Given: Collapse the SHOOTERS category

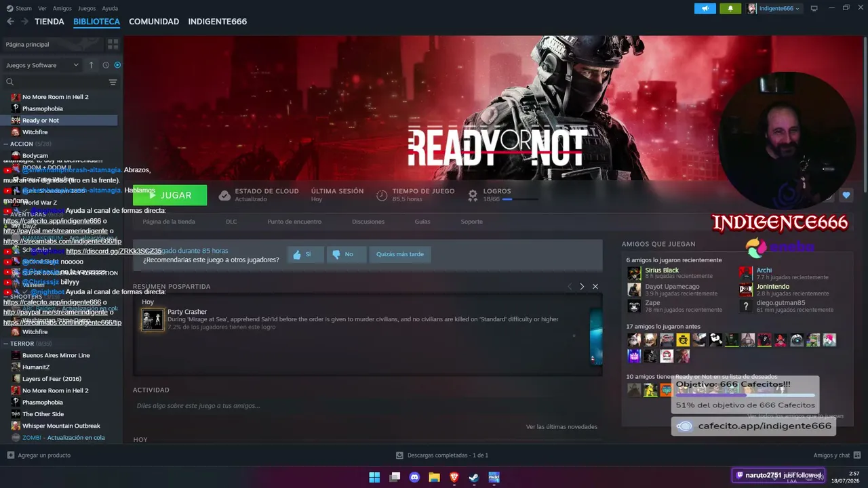Looking at the screenshot, I should pyautogui.click(x=5, y=296).
